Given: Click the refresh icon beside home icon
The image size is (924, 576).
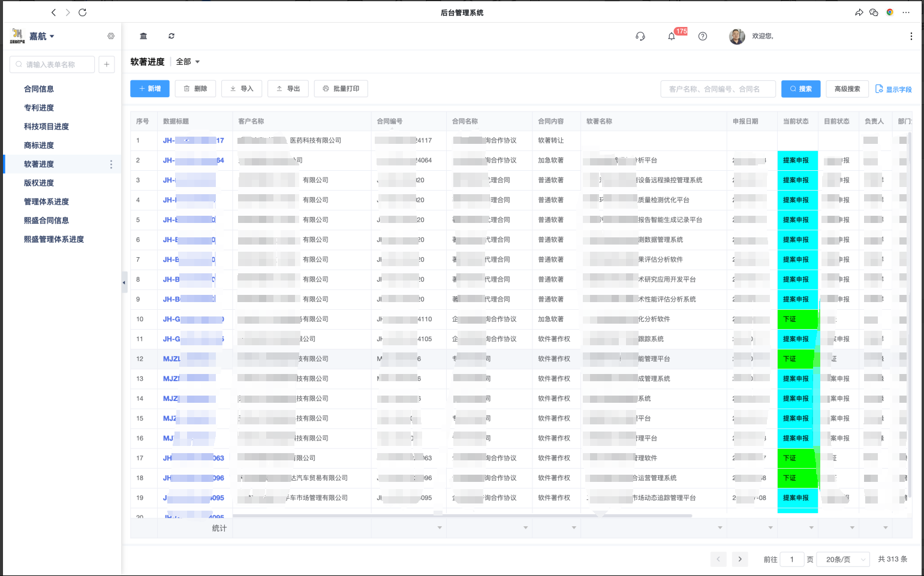Looking at the screenshot, I should 171,37.
